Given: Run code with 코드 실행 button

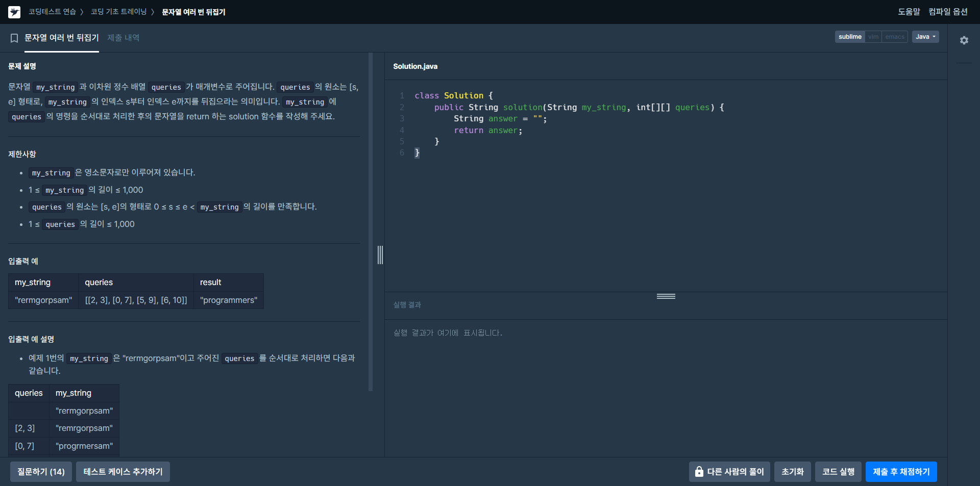Looking at the screenshot, I should tap(838, 472).
